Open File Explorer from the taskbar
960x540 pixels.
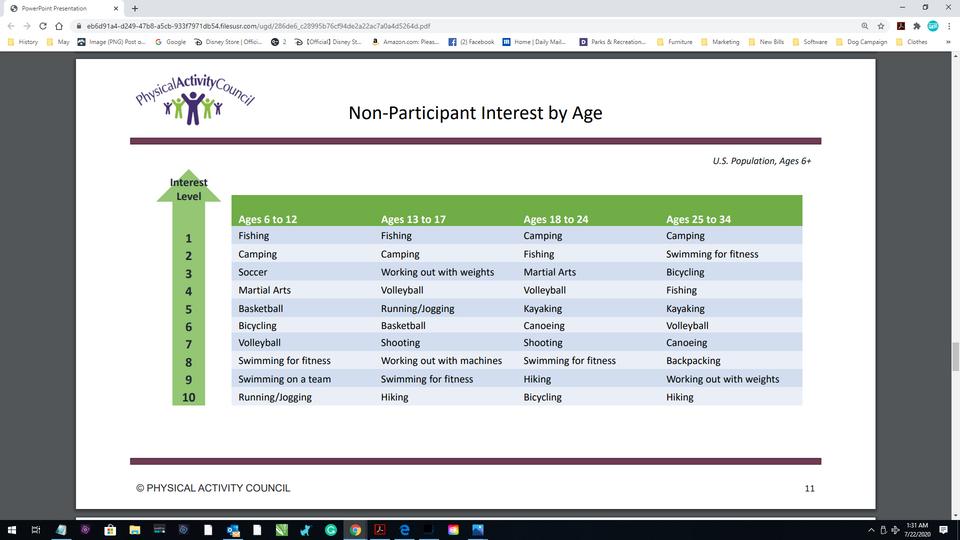tap(135, 530)
